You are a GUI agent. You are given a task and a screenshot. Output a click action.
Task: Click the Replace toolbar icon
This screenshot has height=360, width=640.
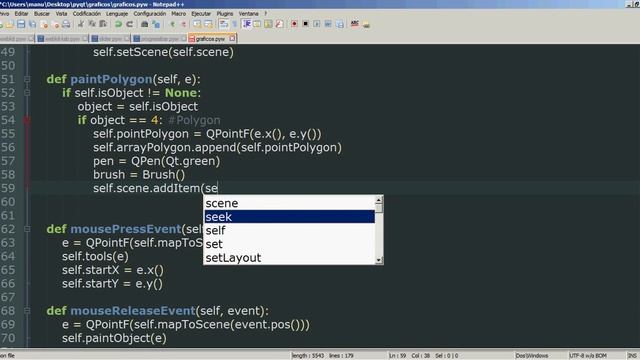(156, 24)
